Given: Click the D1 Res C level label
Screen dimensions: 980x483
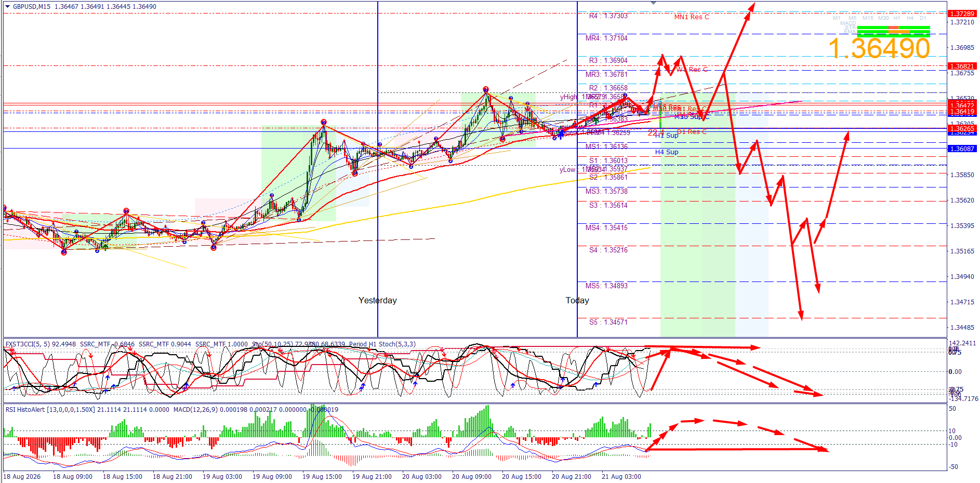Looking at the screenshot, I should tap(692, 132).
